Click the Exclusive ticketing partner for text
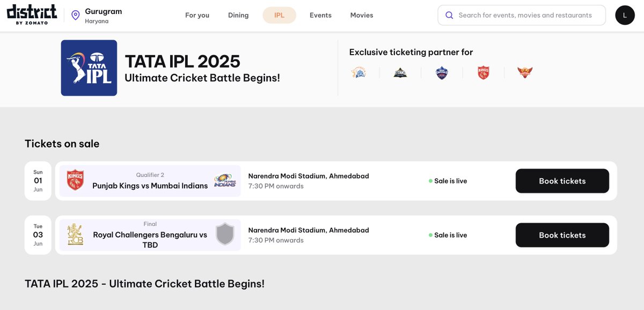The image size is (644, 310). click(411, 52)
